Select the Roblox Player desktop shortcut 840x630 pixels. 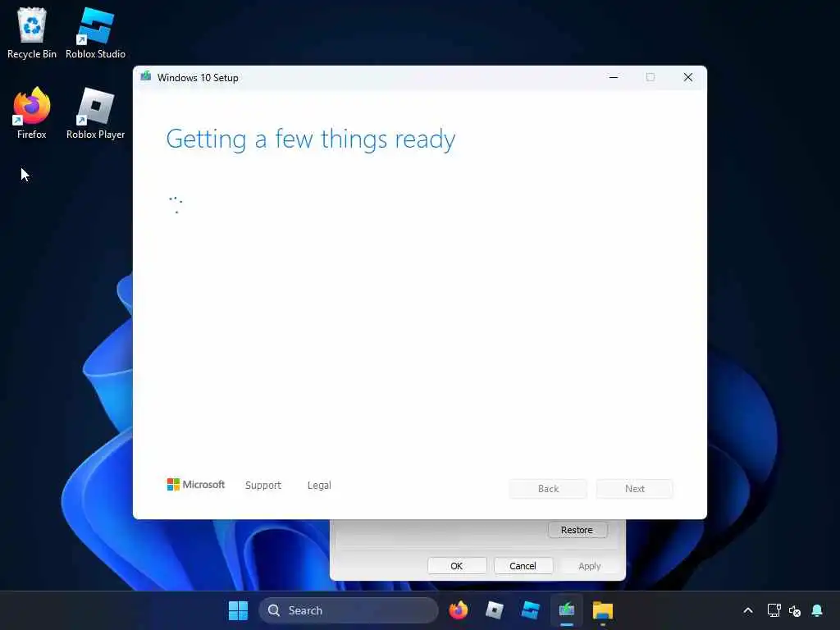(x=95, y=113)
